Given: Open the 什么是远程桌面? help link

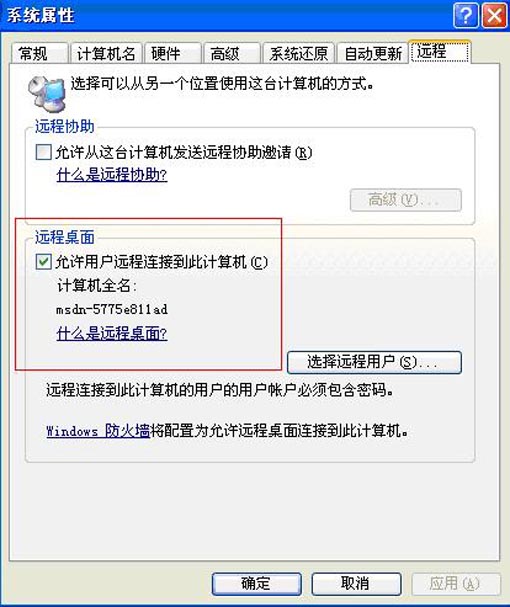Looking at the screenshot, I should click(x=112, y=333).
